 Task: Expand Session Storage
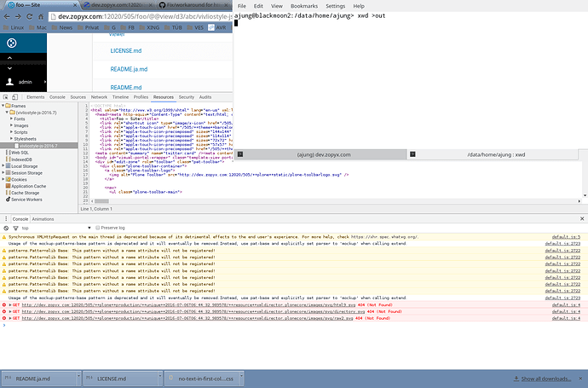coord(3,172)
